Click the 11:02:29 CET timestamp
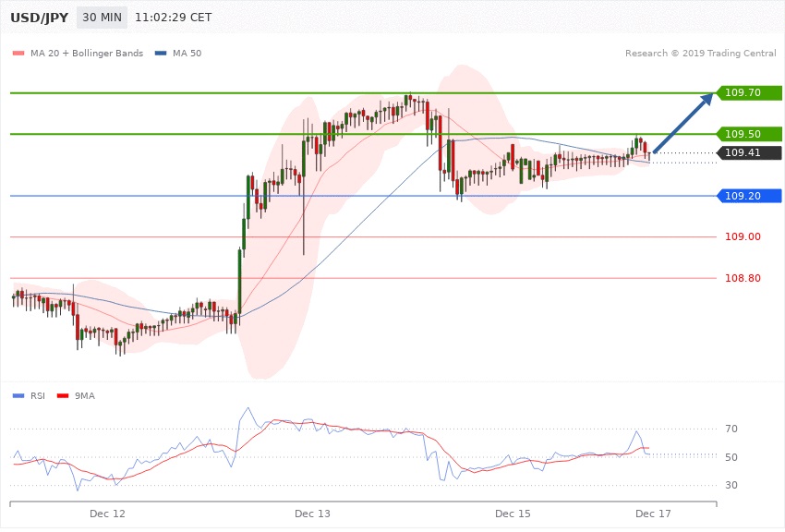 coord(174,18)
